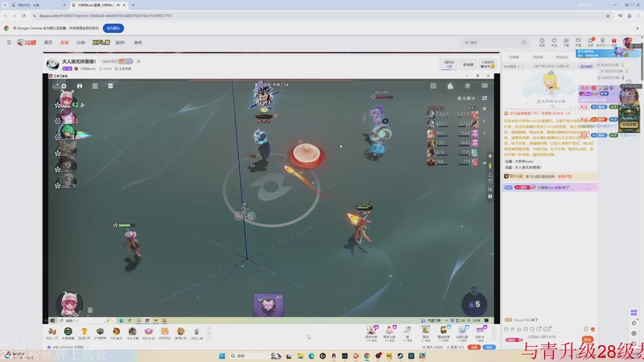Open File Explorer from the taskbar
Image resolution: width=644 pixels, height=362 pixels.
tap(300, 356)
